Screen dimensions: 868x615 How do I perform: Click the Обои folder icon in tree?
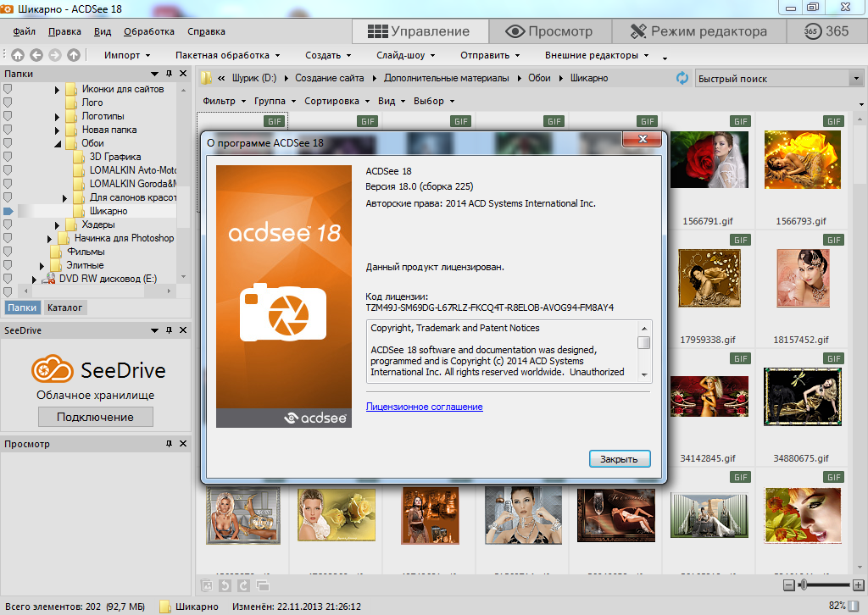71,143
